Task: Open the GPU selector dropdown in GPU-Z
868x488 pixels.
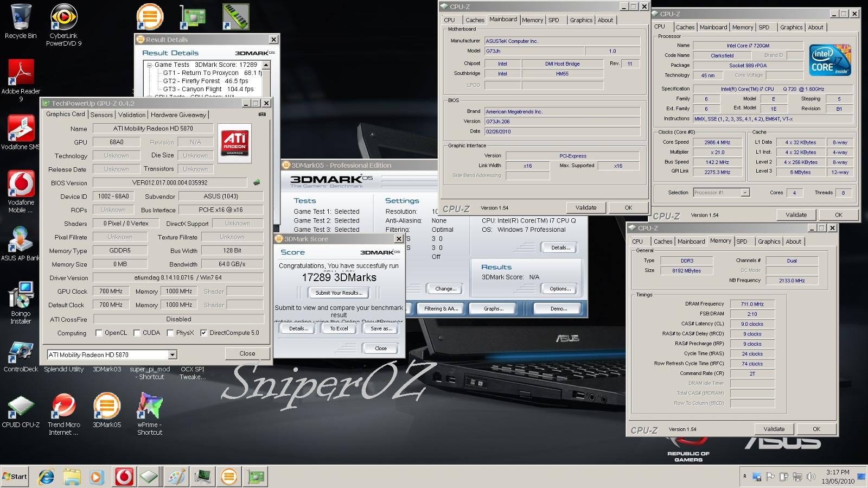Action: 173,354
